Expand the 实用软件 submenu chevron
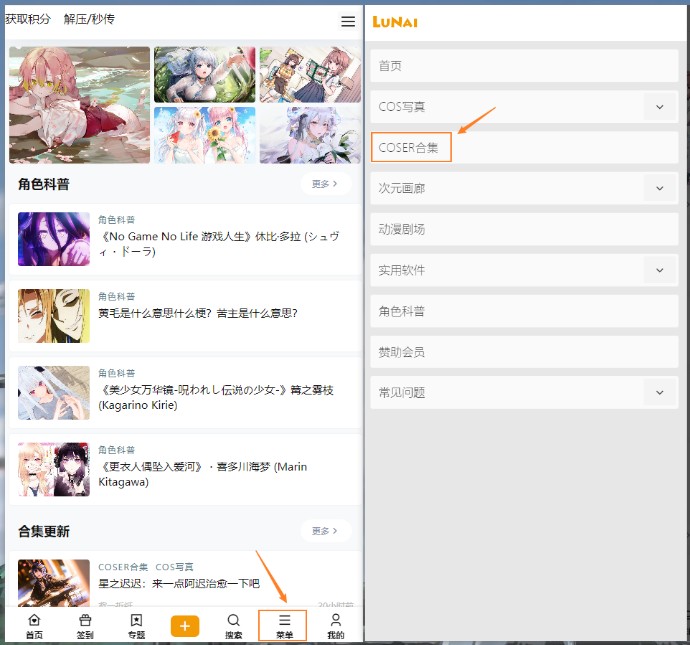 (x=660, y=270)
